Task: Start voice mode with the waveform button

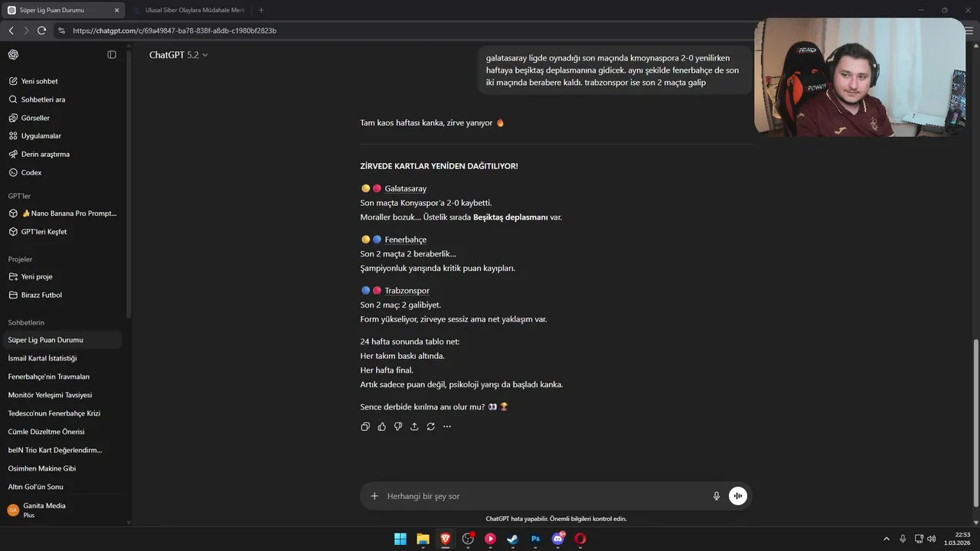Action: (x=737, y=496)
